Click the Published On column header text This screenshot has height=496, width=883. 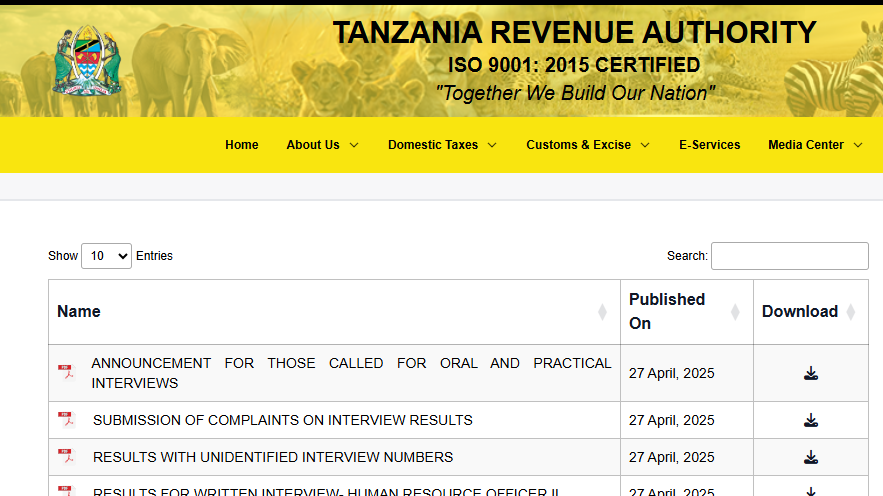(667, 311)
